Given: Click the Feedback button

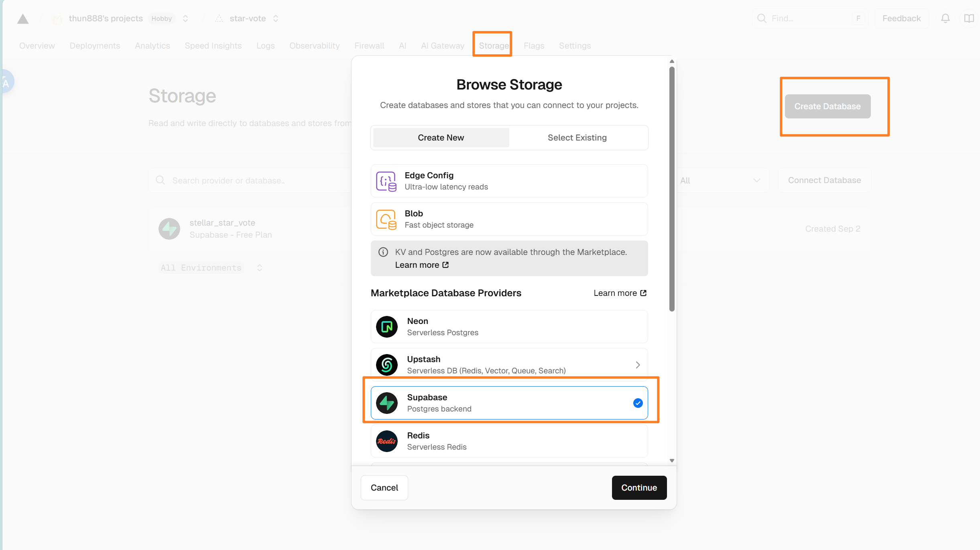Looking at the screenshot, I should tap(901, 18).
